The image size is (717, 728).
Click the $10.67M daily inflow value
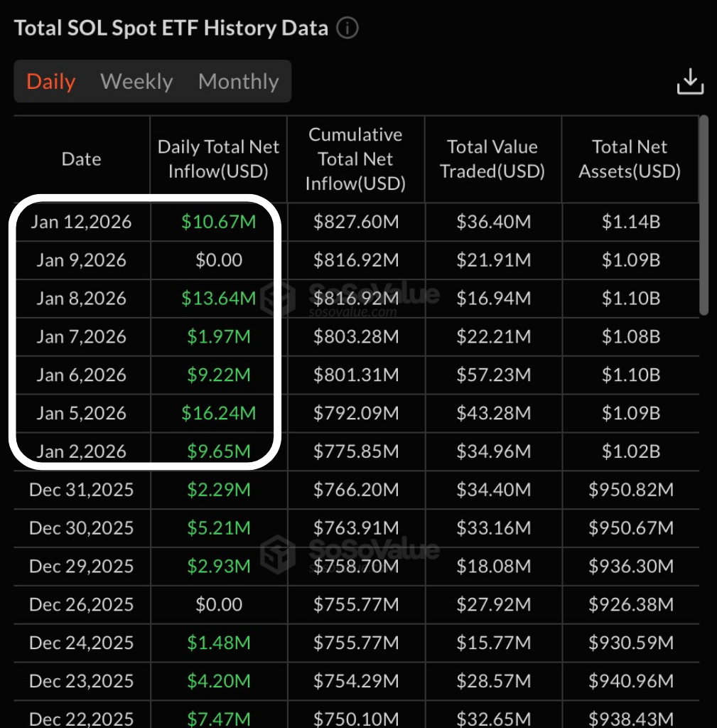tap(219, 222)
